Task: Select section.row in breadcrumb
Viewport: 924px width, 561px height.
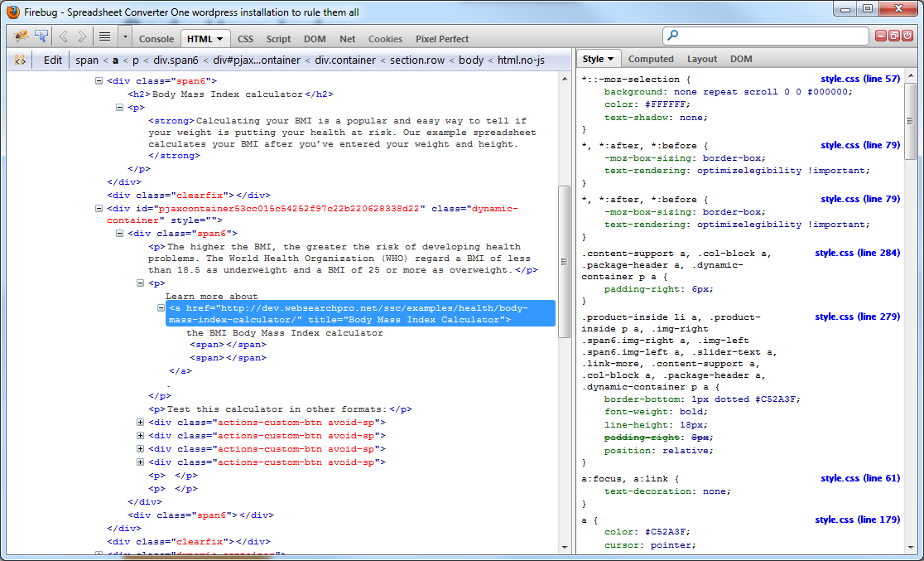Action: point(417,60)
